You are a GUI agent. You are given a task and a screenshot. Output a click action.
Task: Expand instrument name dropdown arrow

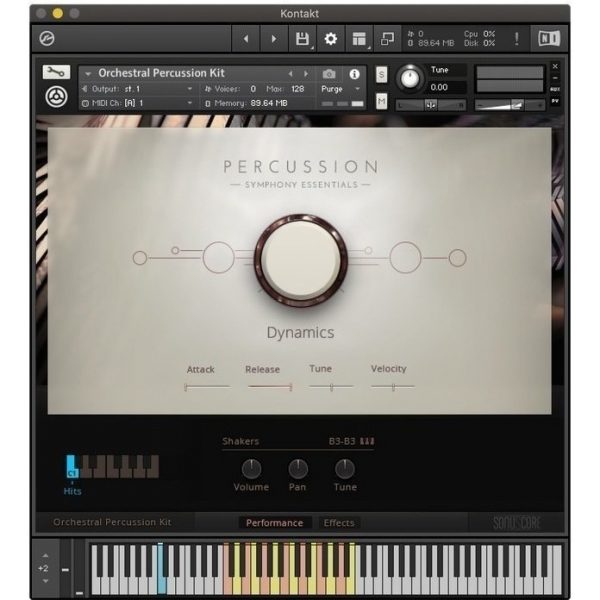tap(88, 73)
